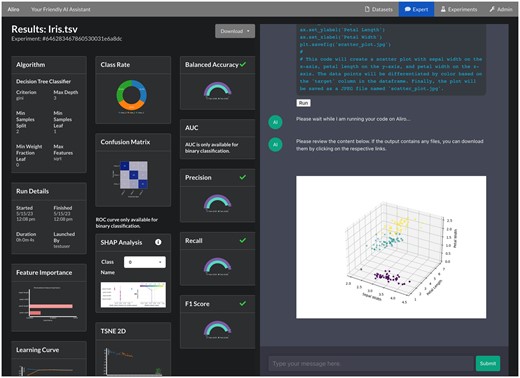Open the Confusion Matrix thumbnail

pyautogui.click(x=131, y=179)
